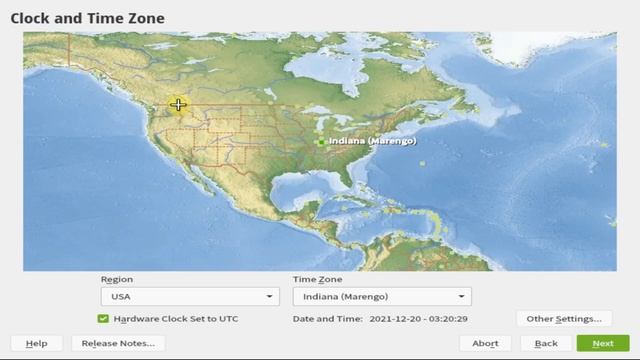Click the Clock and Time Zone heading
The width and height of the screenshot is (640, 360).
(x=87, y=18)
